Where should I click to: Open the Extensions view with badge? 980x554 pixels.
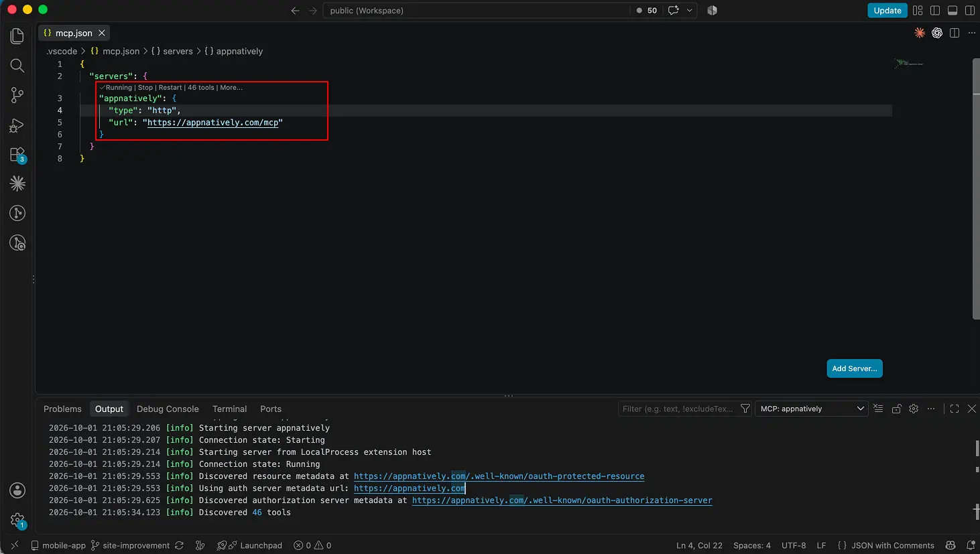click(17, 155)
